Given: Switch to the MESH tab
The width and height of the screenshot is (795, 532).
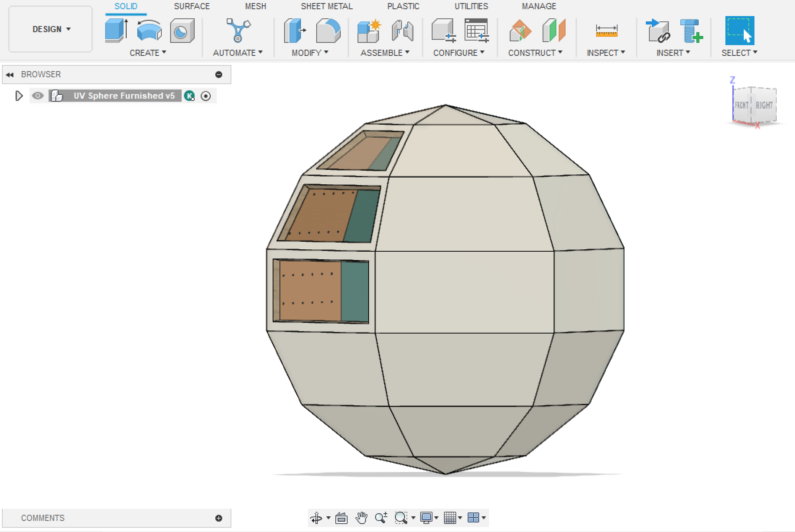Looking at the screenshot, I should pyautogui.click(x=255, y=6).
